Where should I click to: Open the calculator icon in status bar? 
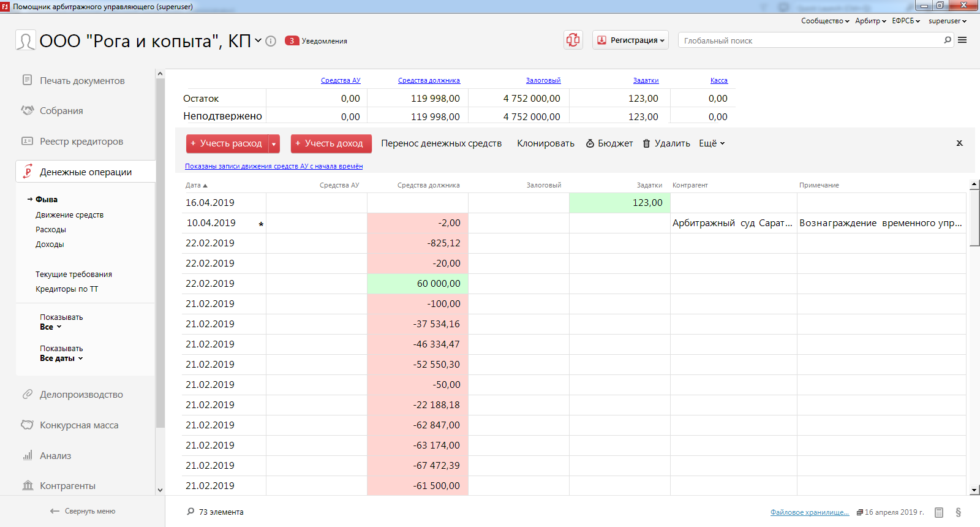point(939,512)
